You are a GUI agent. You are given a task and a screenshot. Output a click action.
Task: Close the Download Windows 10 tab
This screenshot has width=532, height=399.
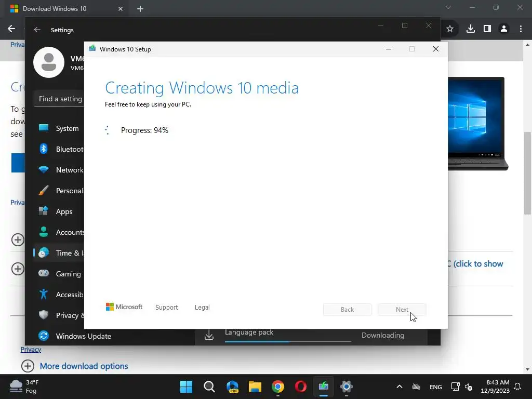pyautogui.click(x=121, y=9)
